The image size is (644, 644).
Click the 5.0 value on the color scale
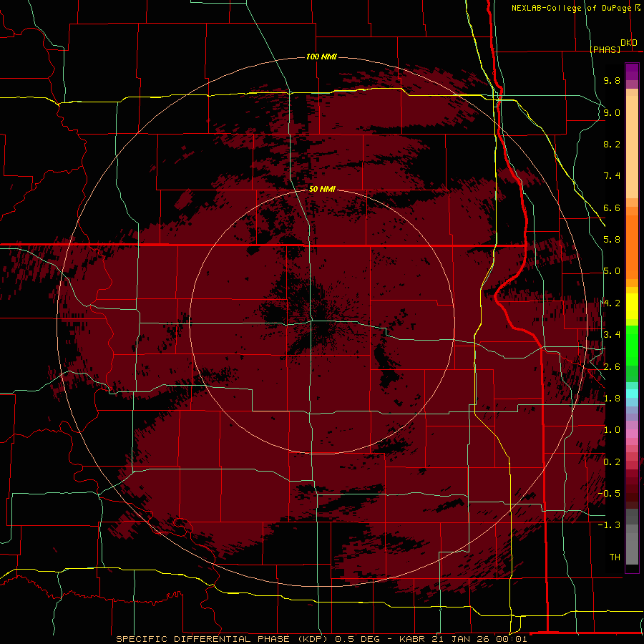[x=612, y=271]
